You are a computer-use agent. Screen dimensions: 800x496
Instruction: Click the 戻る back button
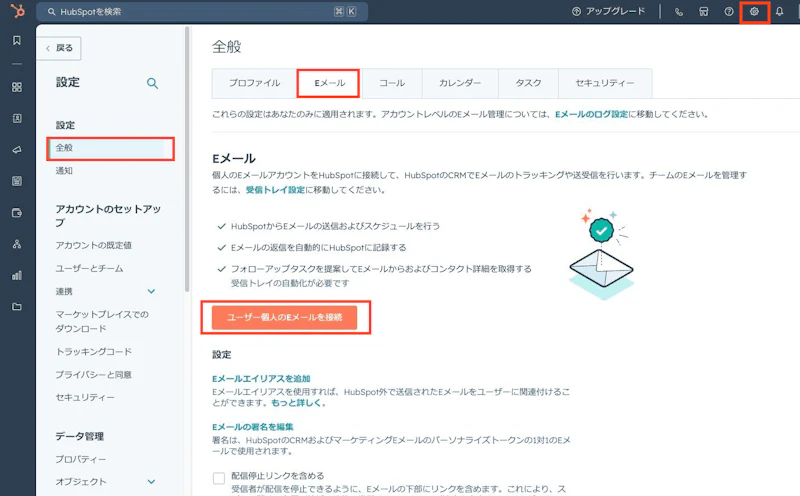click(x=59, y=48)
